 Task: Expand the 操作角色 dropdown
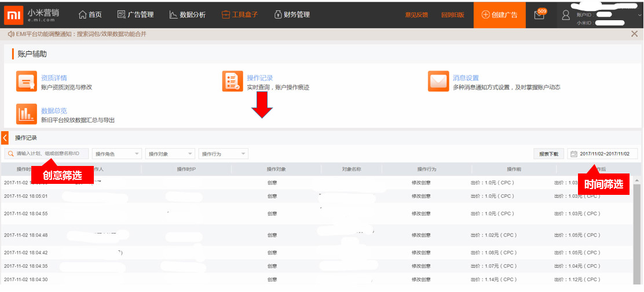click(116, 154)
